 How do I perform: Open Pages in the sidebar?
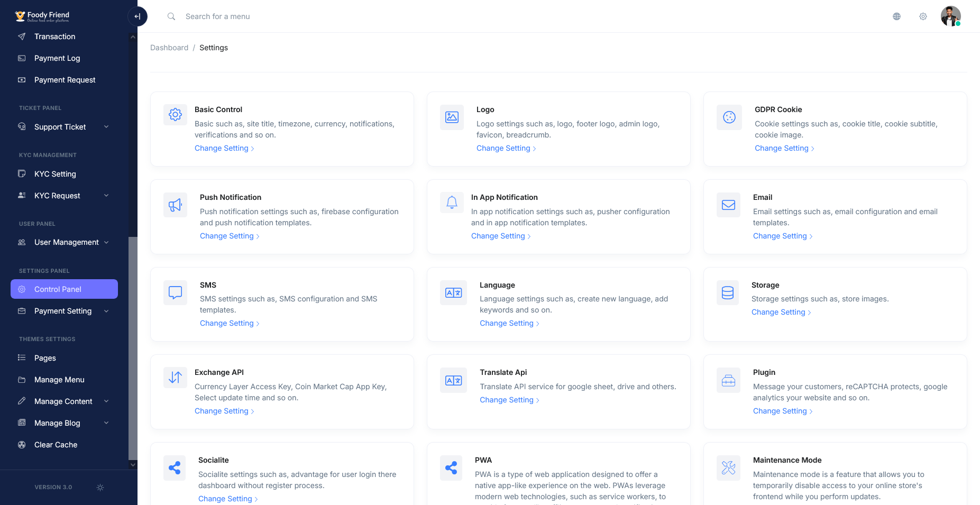(64, 358)
